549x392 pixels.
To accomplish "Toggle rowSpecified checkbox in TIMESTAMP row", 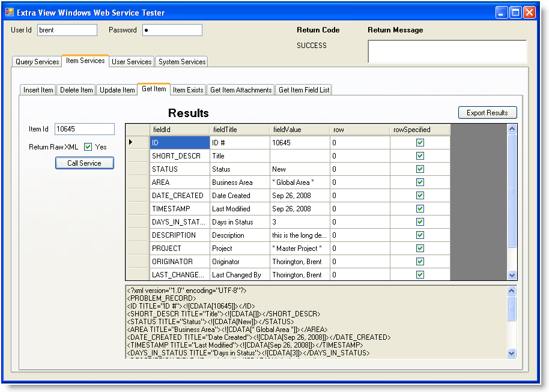I will (x=420, y=208).
